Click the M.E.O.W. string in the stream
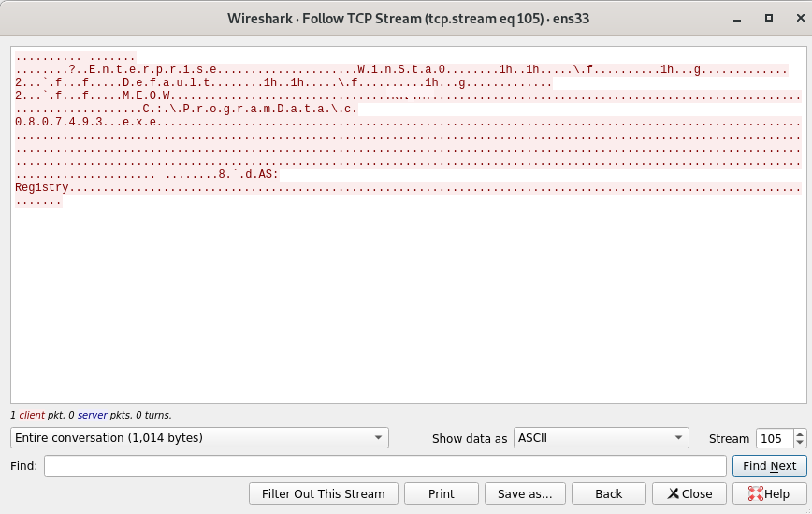Viewport: 812px width, 514px height. (147, 95)
